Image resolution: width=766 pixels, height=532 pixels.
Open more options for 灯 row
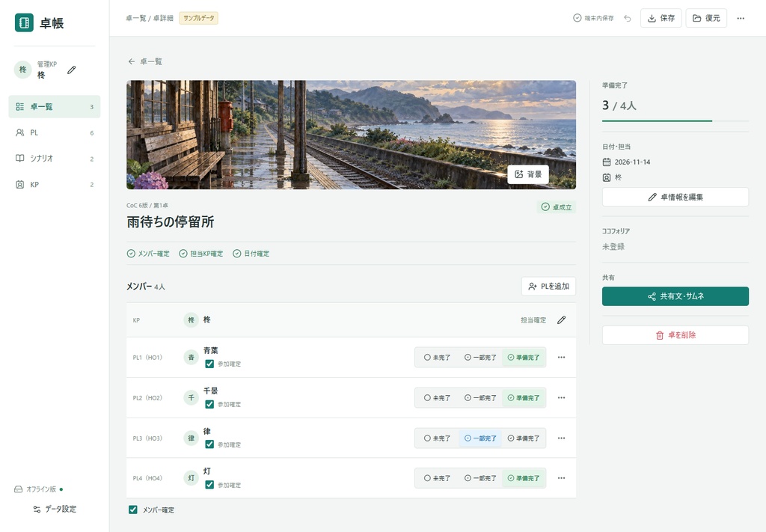pyautogui.click(x=561, y=478)
